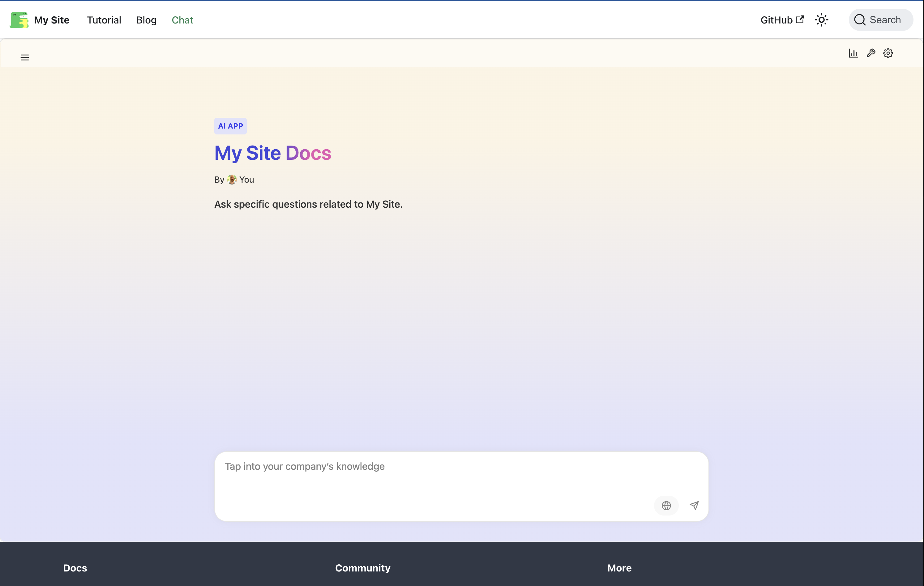Click the wrench tools icon

871,53
